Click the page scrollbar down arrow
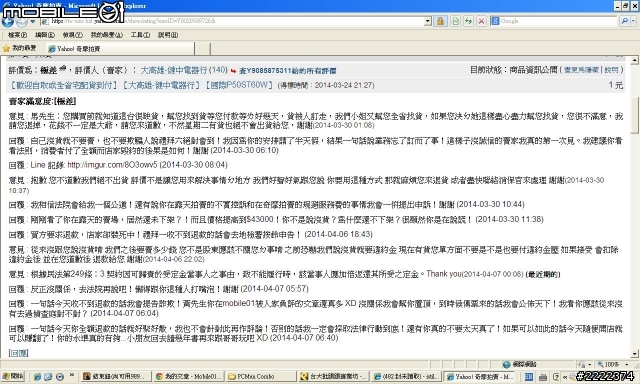 [x=635, y=354]
